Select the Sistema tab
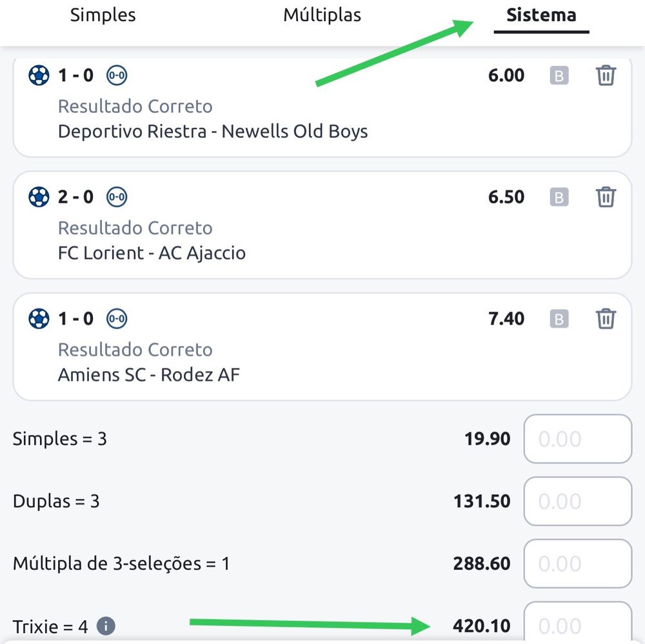 pyautogui.click(x=541, y=15)
